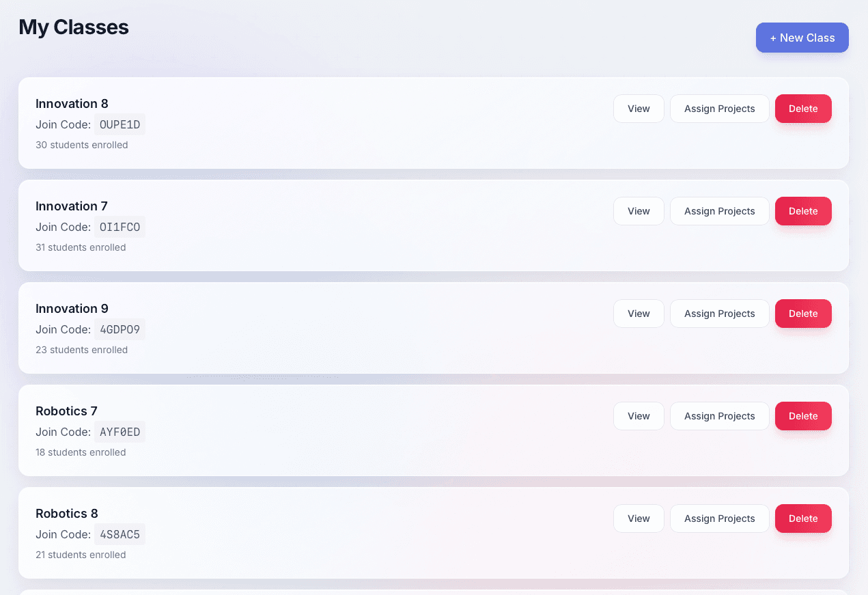
Task: View the Robotics 7 class
Action: pyautogui.click(x=638, y=415)
